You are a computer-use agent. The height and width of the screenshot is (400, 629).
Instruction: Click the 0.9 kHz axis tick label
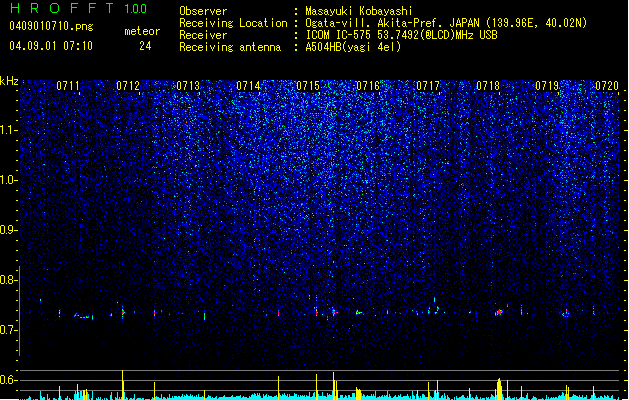(x=8, y=230)
